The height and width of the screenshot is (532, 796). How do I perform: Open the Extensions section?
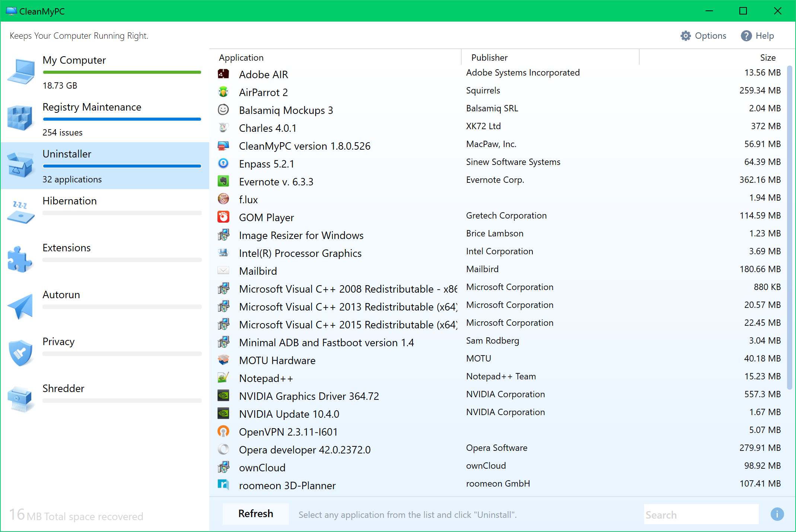pyautogui.click(x=66, y=248)
